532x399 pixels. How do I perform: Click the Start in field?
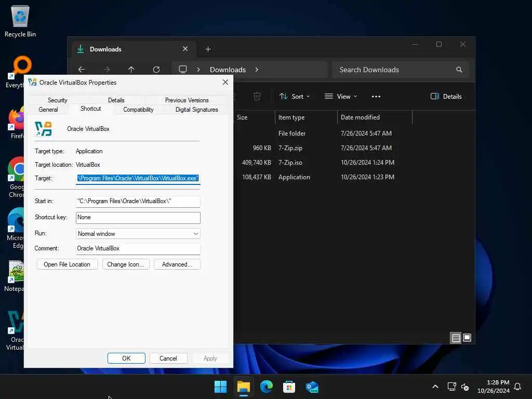pos(138,201)
